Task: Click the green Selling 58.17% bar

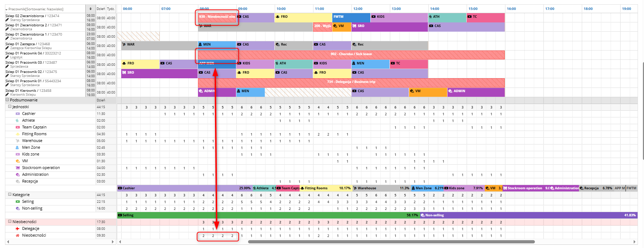Action: tap(268, 215)
